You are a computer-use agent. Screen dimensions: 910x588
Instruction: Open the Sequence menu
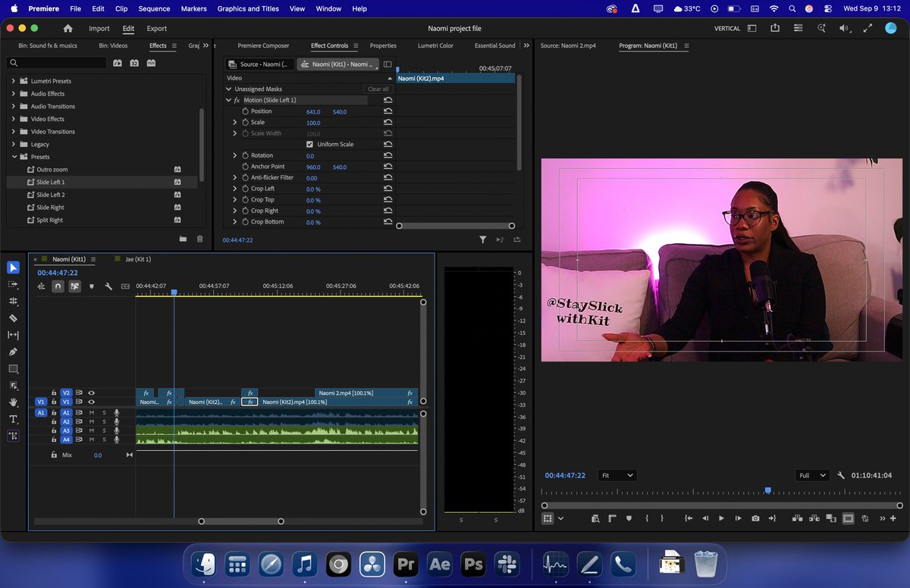click(x=154, y=8)
